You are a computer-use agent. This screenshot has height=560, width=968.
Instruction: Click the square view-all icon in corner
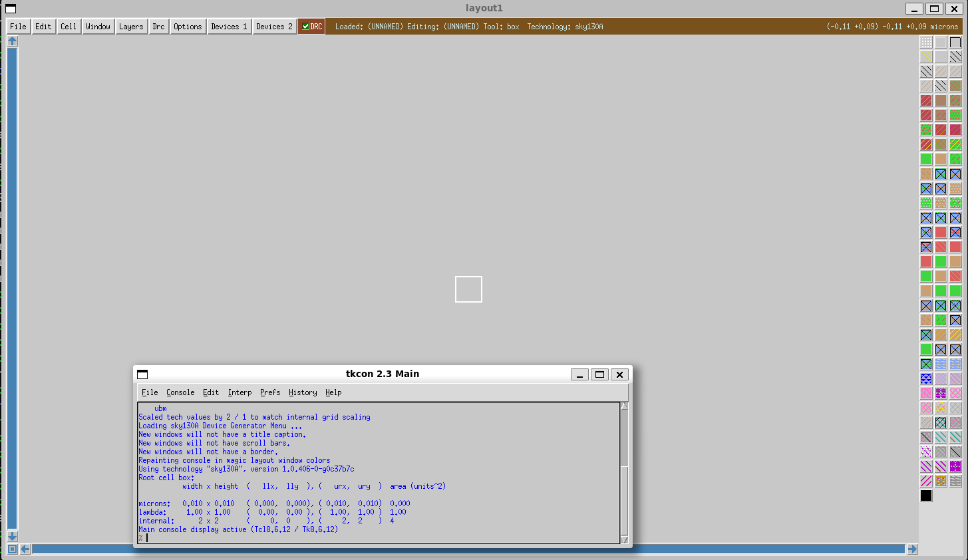pos(12,549)
